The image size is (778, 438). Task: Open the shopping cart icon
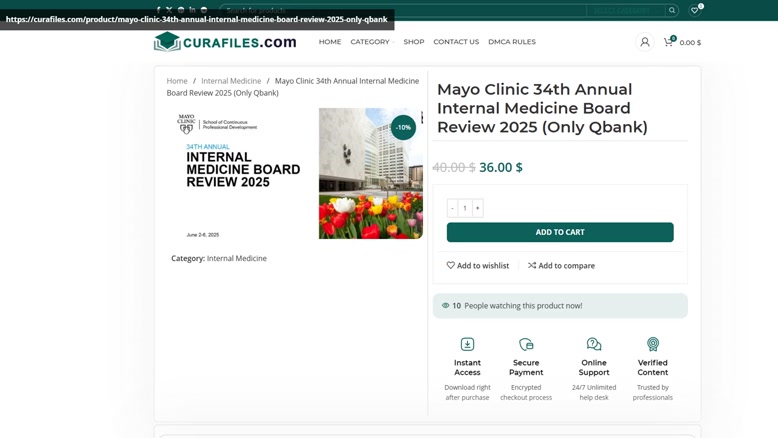669,42
